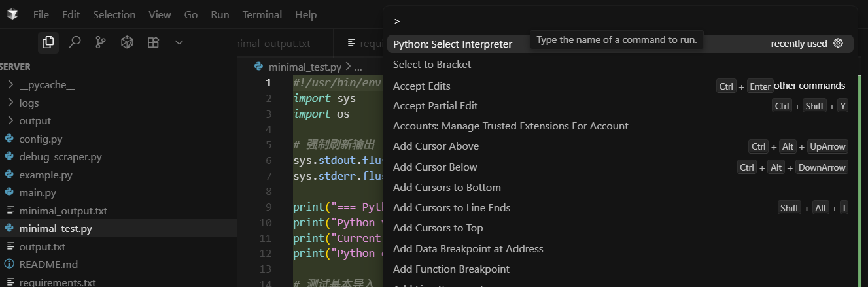The height and width of the screenshot is (287, 868).
Task: Run Add Cursor Below command
Action: (x=620, y=167)
